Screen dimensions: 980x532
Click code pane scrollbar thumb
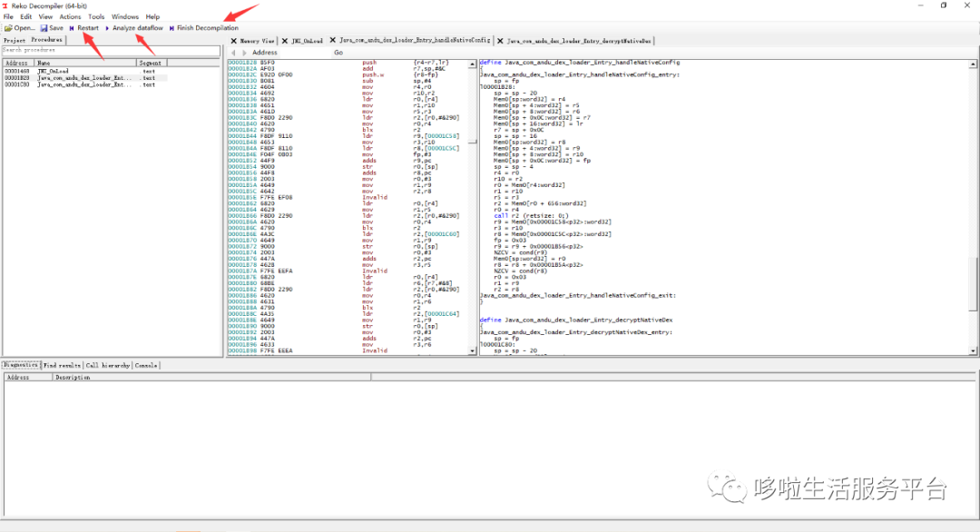(973, 282)
